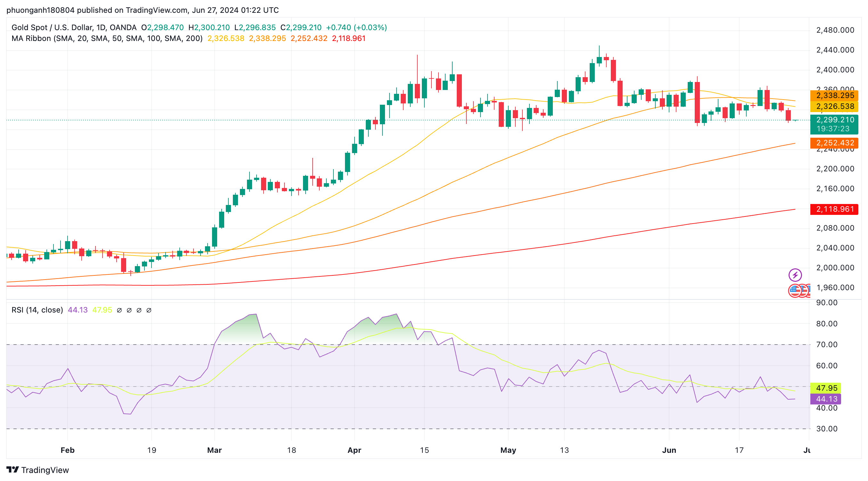Click the 2,040.000 price scale label
Image resolution: width=868 pixels, height=481 pixels.
pos(835,248)
